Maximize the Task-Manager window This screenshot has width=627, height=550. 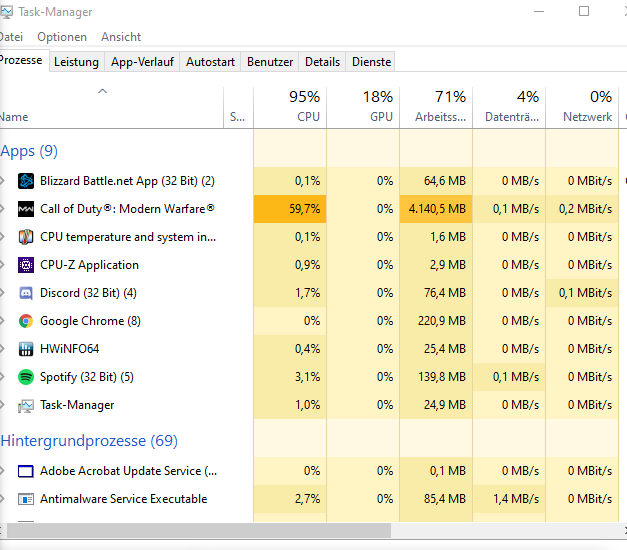pos(584,11)
